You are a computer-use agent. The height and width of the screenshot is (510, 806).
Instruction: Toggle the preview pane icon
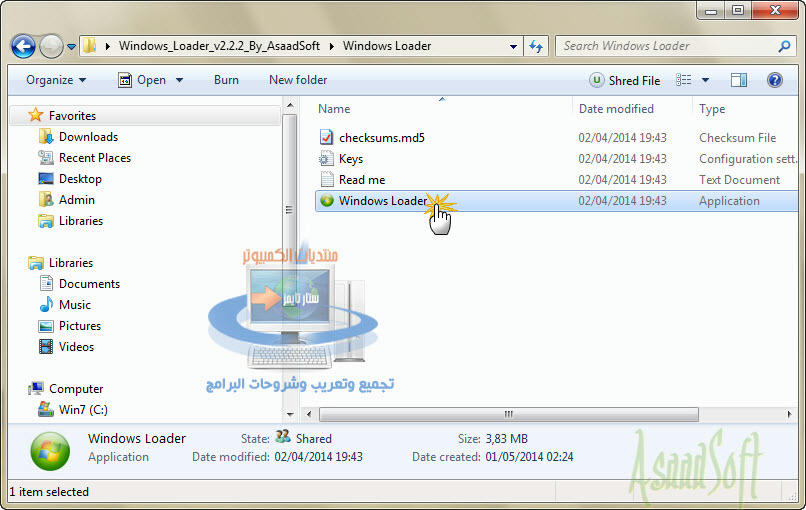pyautogui.click(x=739, y=80)
